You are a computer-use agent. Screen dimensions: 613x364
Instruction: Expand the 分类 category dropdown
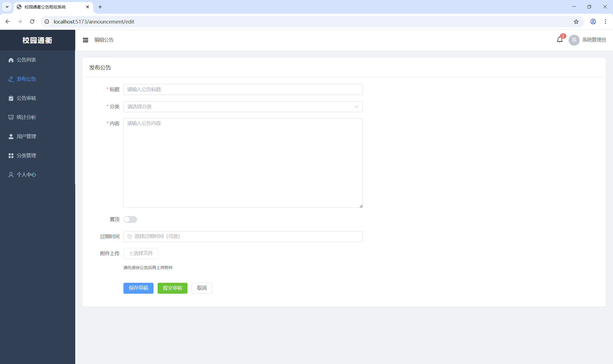(x=238, y=107)
